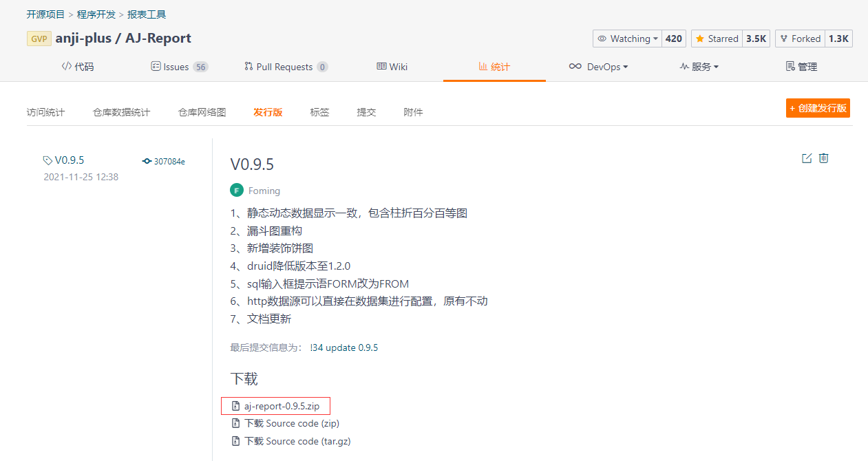
Task: Click the Foming author avatar
Action: (x=237, y=191)
